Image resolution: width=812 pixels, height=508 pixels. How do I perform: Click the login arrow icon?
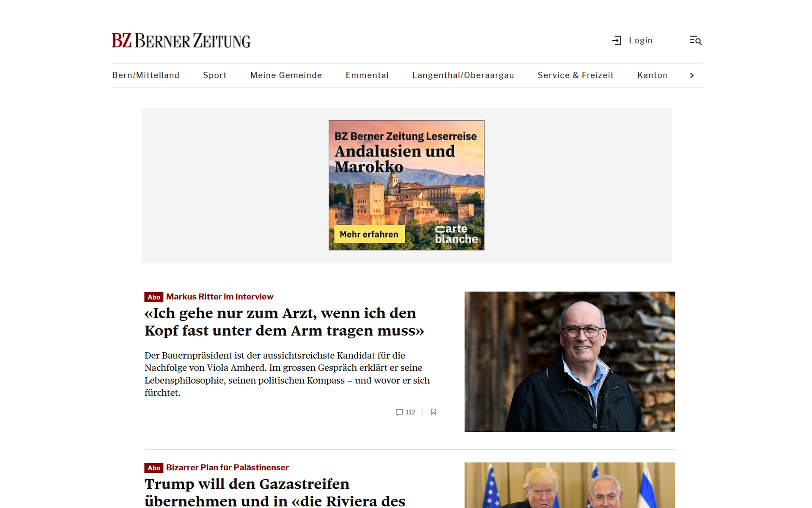coord(616,41)
